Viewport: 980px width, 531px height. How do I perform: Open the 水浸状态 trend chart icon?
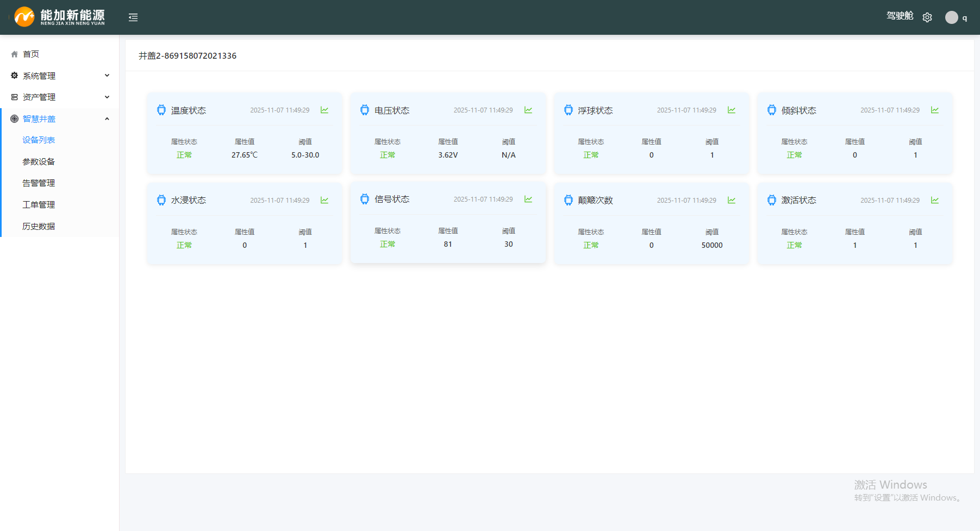coord(324,201)
